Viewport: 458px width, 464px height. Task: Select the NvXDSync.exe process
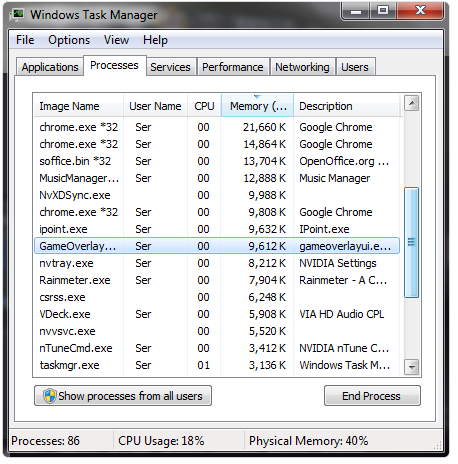(x=217, y=195)
